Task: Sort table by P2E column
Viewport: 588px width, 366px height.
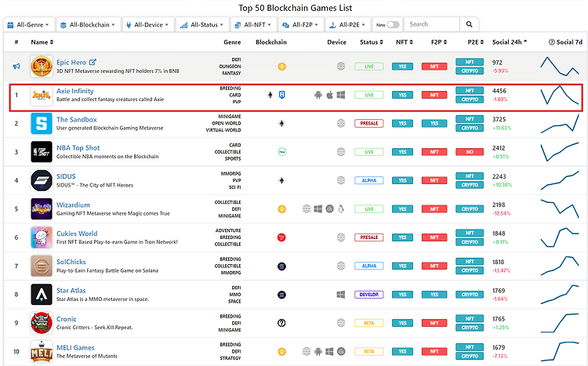Action: [476, 42]
